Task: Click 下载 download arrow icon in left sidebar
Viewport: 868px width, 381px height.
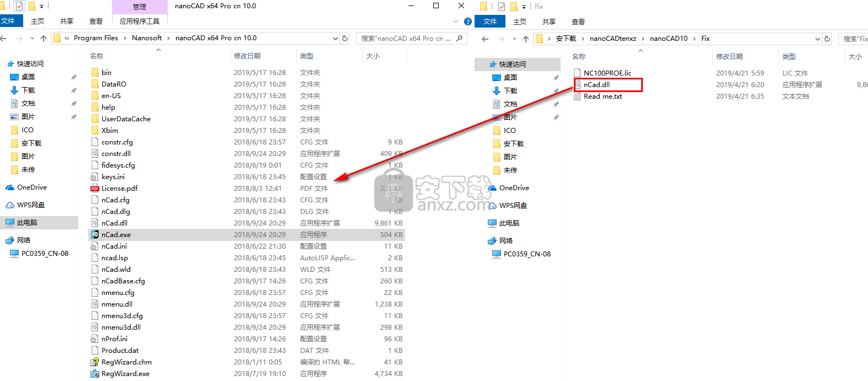Action: coord(14,90)
